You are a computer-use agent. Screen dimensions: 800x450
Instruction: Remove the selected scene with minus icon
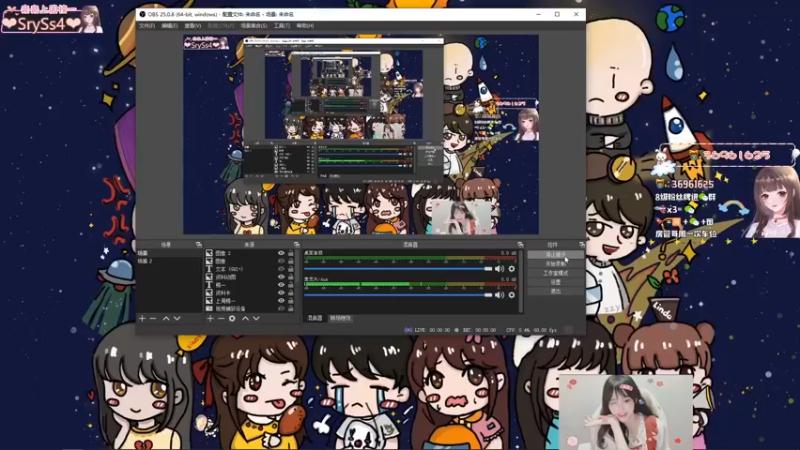point(153,318)
